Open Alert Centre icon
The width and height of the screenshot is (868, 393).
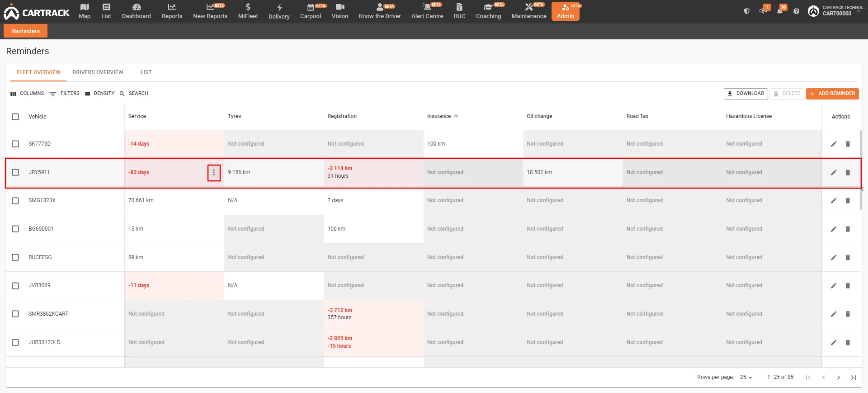pos(427,7)
